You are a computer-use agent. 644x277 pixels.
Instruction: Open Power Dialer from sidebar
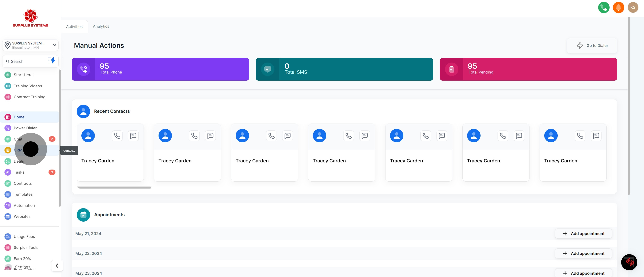[25, 128]
